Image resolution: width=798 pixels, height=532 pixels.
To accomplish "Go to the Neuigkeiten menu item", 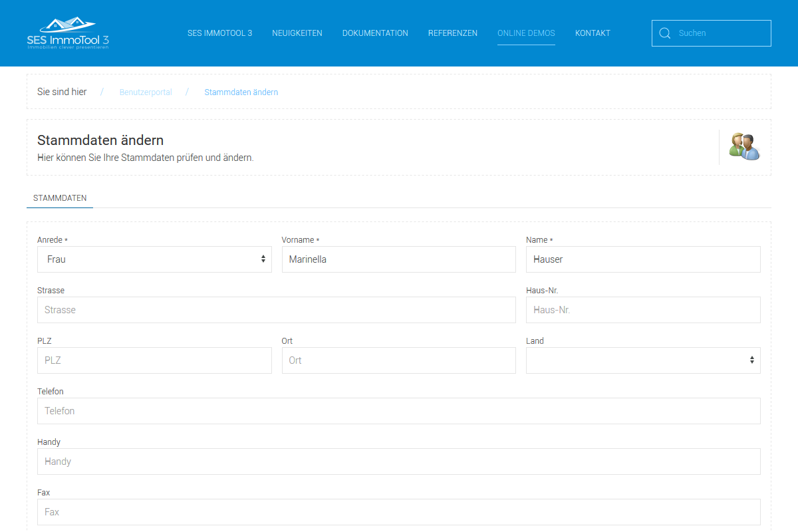I will click(x=297, y=33).
